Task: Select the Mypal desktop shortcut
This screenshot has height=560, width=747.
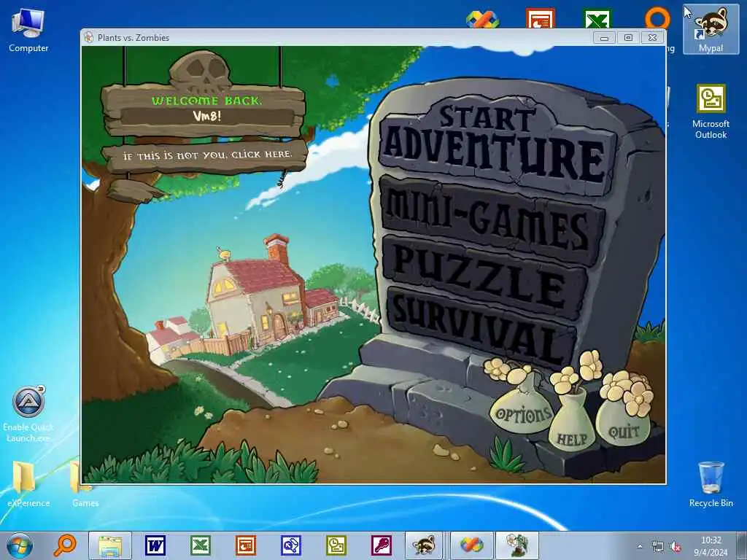Action: 711,28
